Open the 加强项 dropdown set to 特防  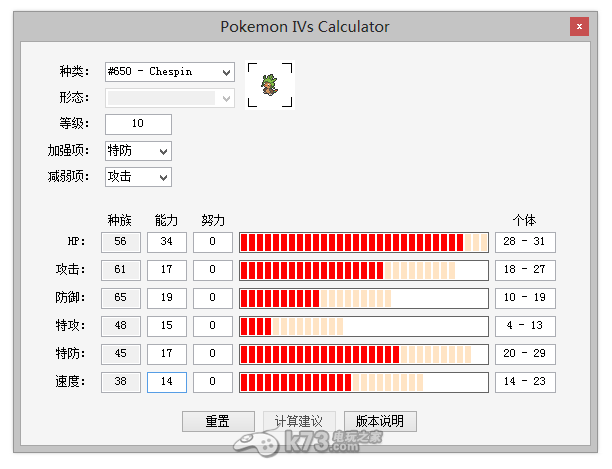click(x=138, y=151)
